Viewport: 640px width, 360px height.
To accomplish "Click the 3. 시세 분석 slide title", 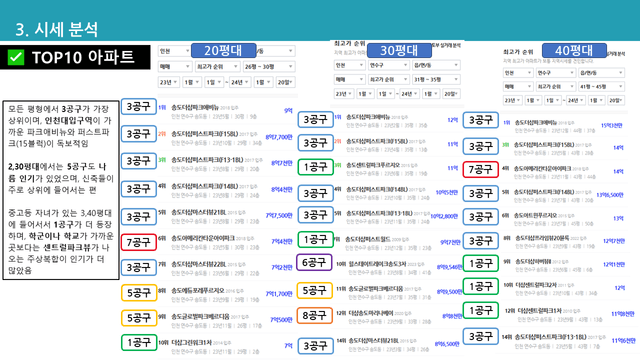I will [57, 29].
